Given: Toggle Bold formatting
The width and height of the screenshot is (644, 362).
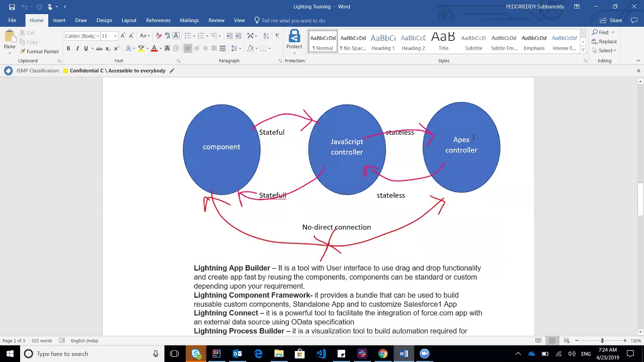Looking at the screenshot, I should coord(68,48).
